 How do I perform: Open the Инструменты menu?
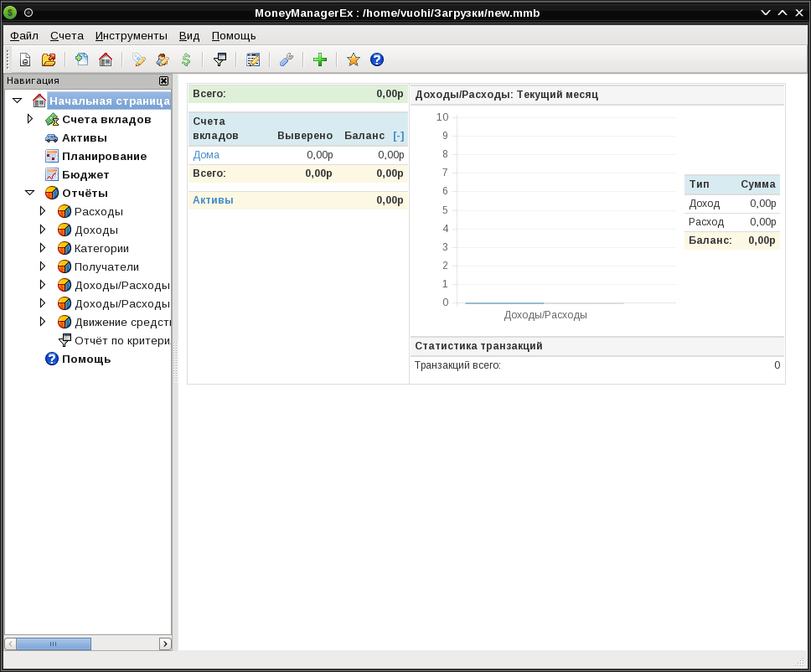131,36
